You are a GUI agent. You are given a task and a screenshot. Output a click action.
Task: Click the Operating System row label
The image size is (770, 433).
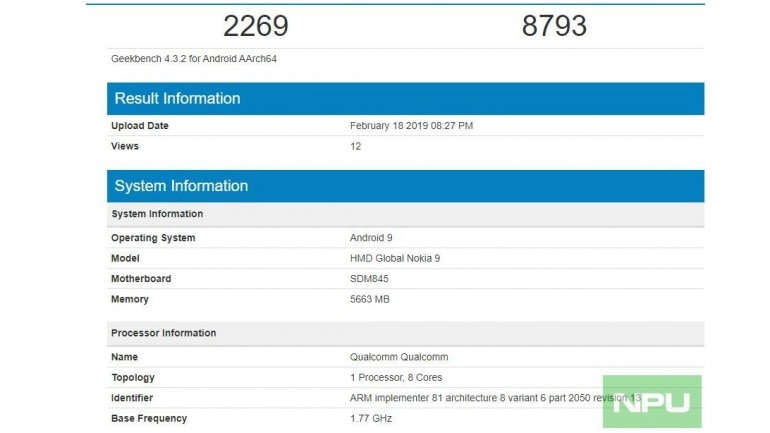153,238
